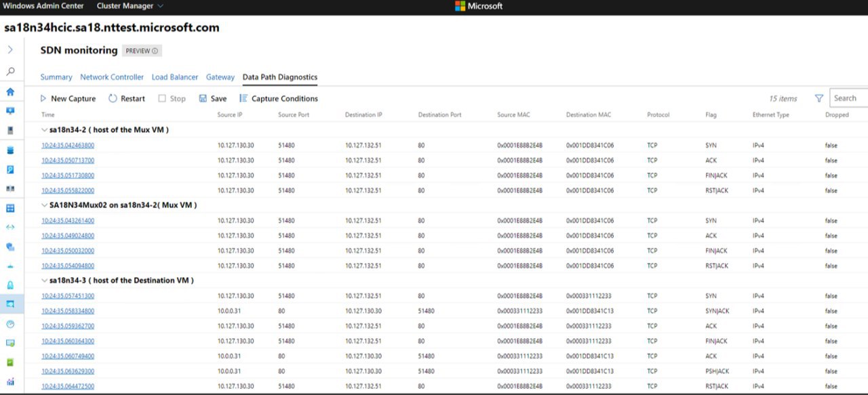The width and height of the screenshot is (868, 395).
Task: Click the search magnifier in sidebar
Action: click(x=10, y=71)
